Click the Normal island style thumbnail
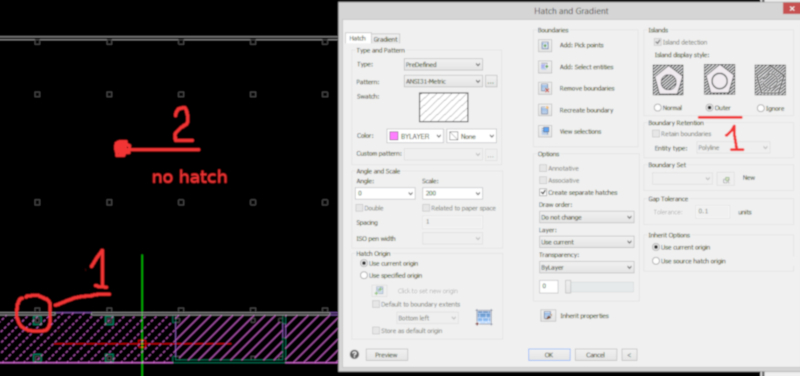 [668, 80]
